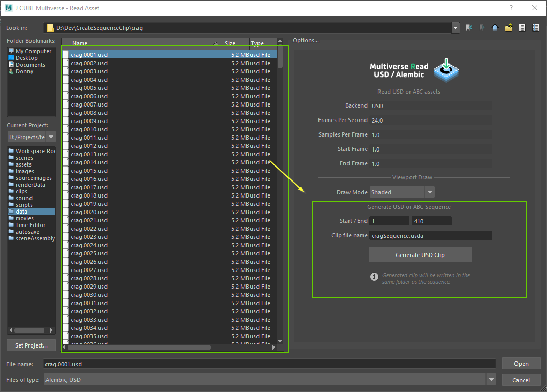This screenshot has width=547, height=392.
Task: Click the Open button
Action: point(521,364)
